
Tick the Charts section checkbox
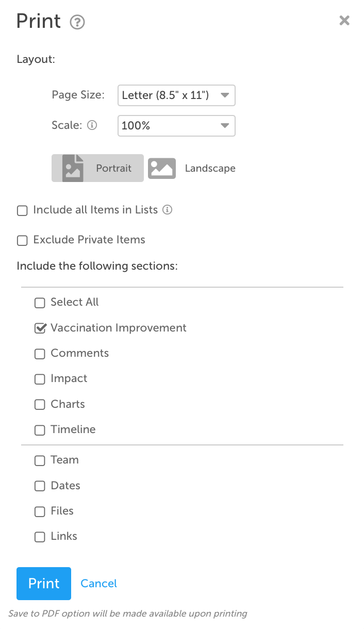pyautogui.click(x=40, y=405)
